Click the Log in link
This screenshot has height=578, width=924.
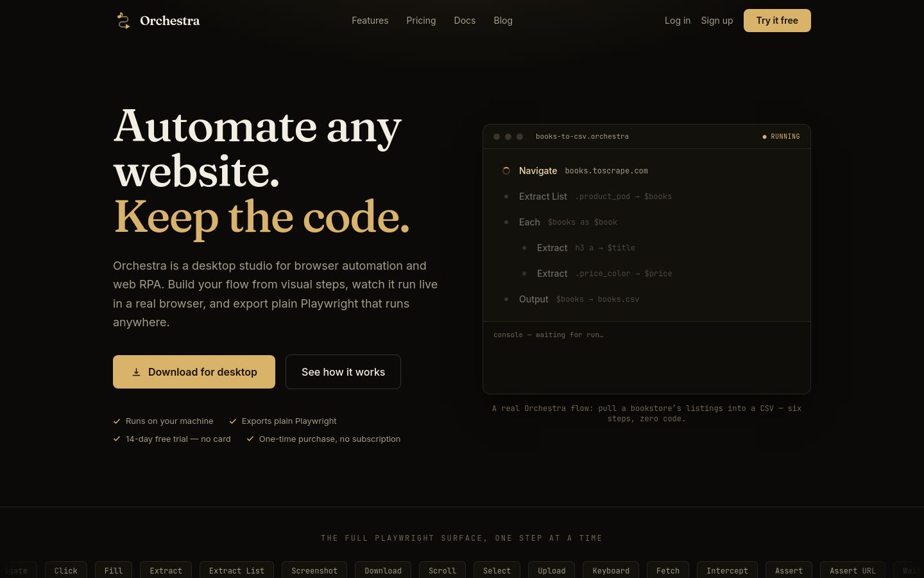point(678,21)
